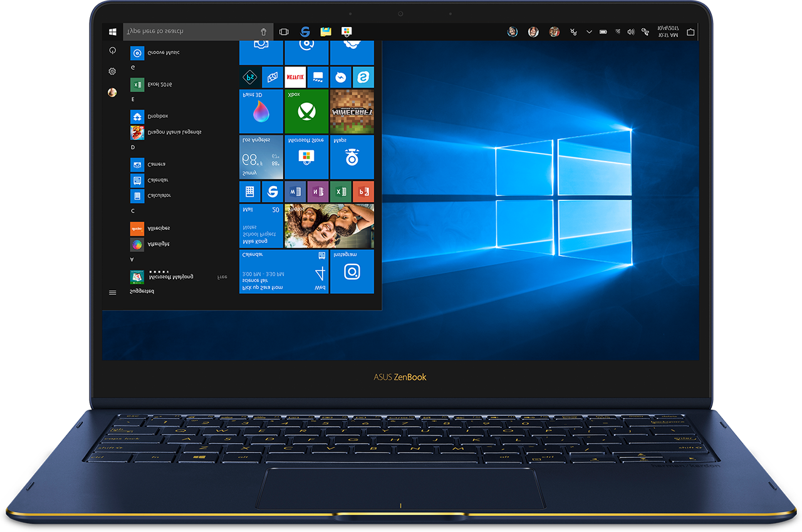Open the Calculator small tile
This screenshot has width=802, height=532.
(x=250, y=192)
